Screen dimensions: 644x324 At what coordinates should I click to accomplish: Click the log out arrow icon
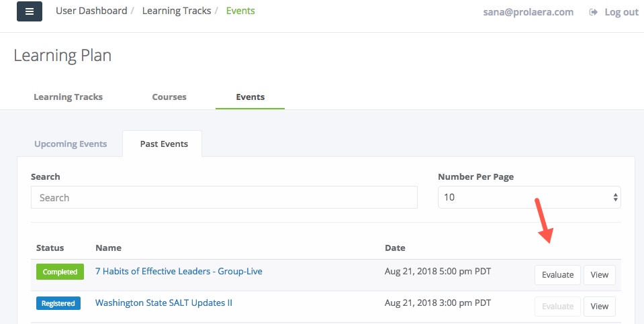pos(593,12)
